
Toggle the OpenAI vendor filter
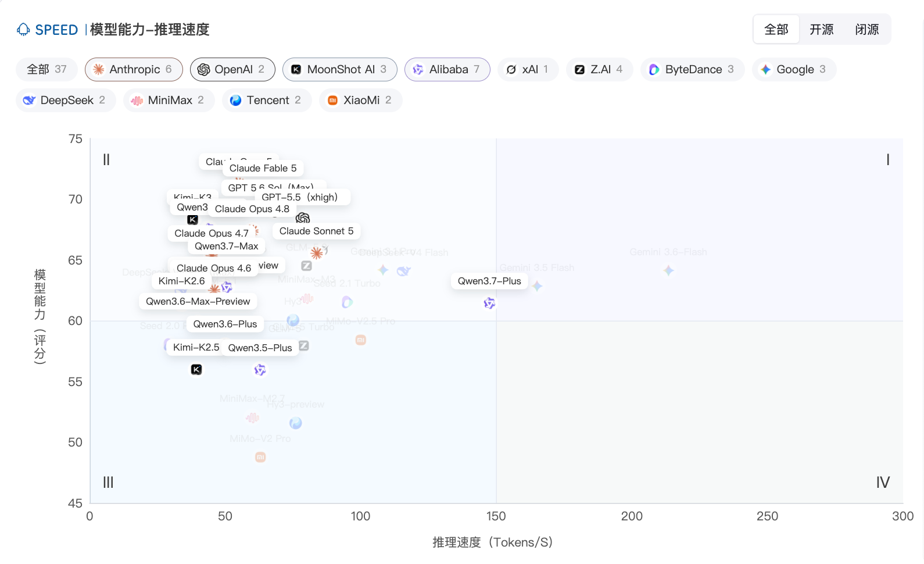232,69
